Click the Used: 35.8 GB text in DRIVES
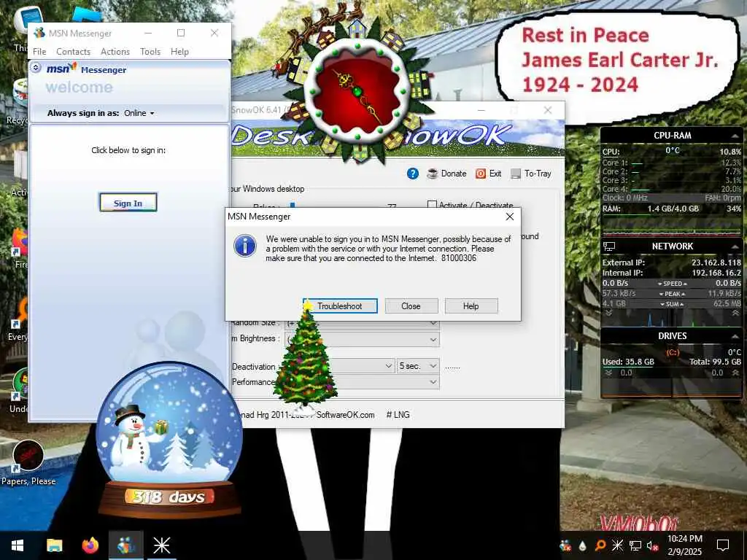This screenshot has width=747, height=560. (x=628, y=362)
